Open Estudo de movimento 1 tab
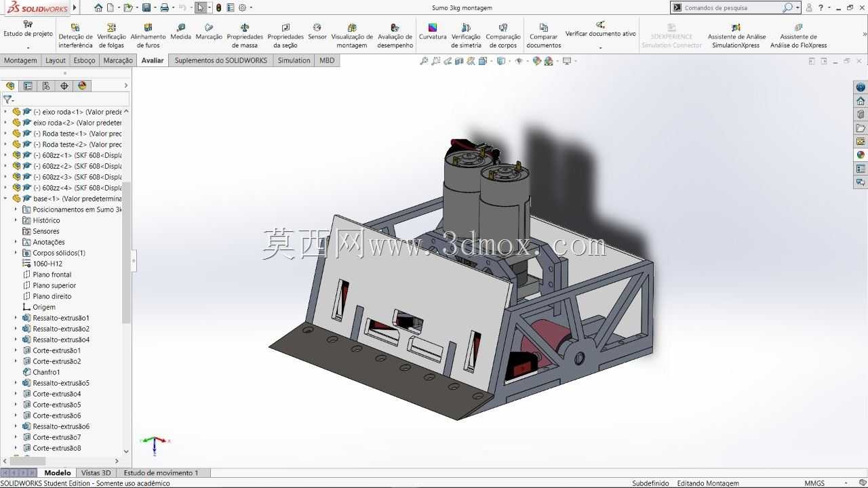This screenshot has width=868, height=488. [161, 472]
